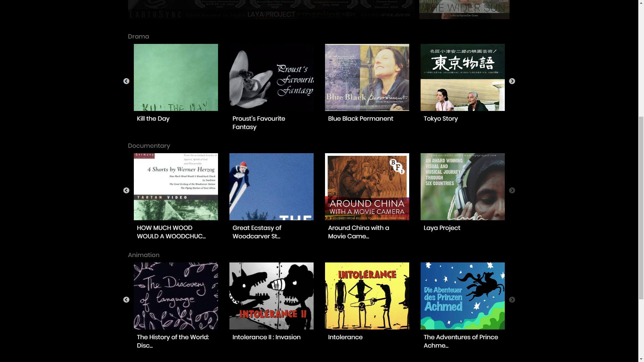Click Intolerance II : Invasion title link
This screenshot has height=362, width=644.
[266, 337]
